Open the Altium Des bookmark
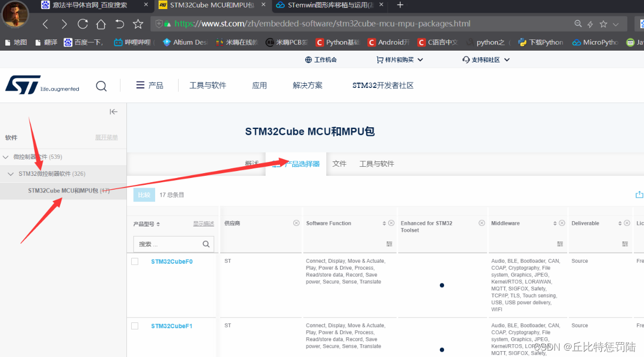 coord(185,42)
